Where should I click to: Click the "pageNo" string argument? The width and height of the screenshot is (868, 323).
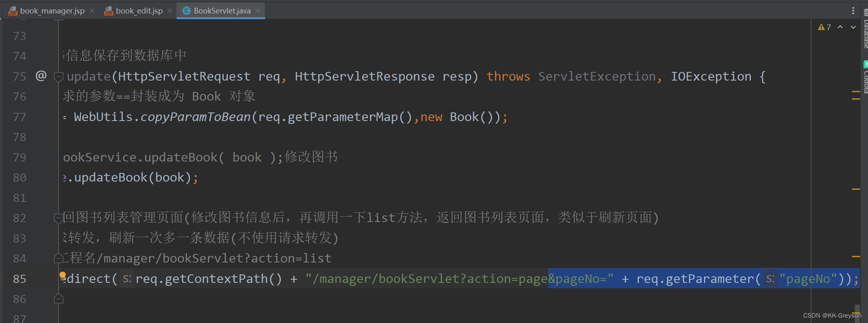[808, 279]
